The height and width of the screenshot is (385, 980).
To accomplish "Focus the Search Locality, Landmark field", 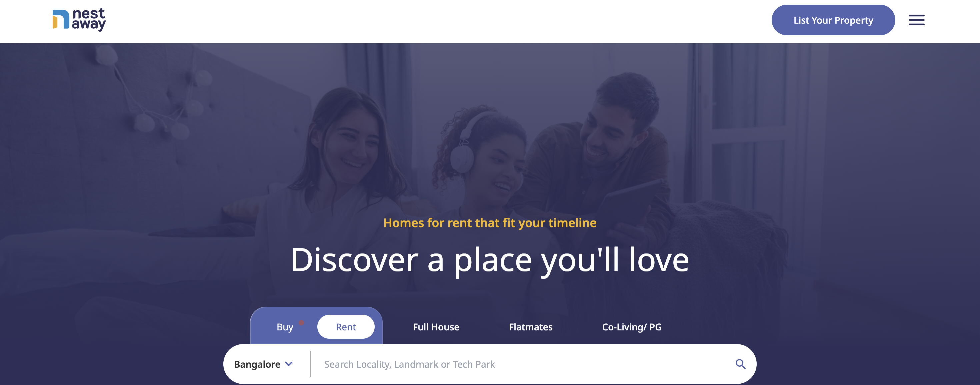I will pyautogui.click(x=523, y=364).
